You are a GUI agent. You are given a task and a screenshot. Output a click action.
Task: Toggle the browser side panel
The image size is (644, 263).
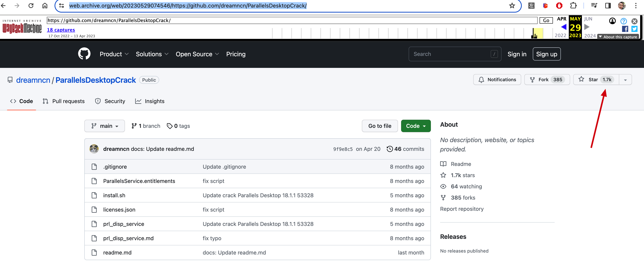point(608,5)
